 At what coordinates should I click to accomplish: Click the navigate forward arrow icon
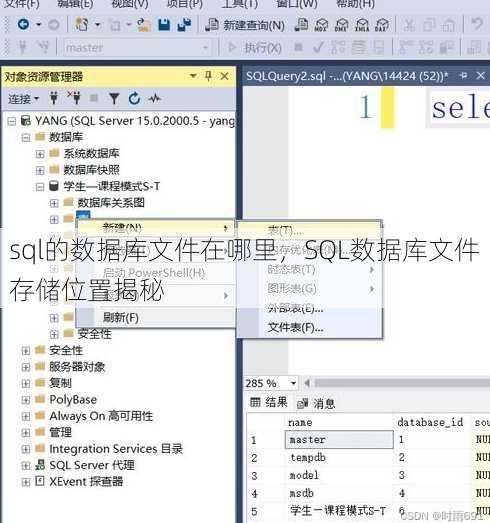(x=54, y=25)
